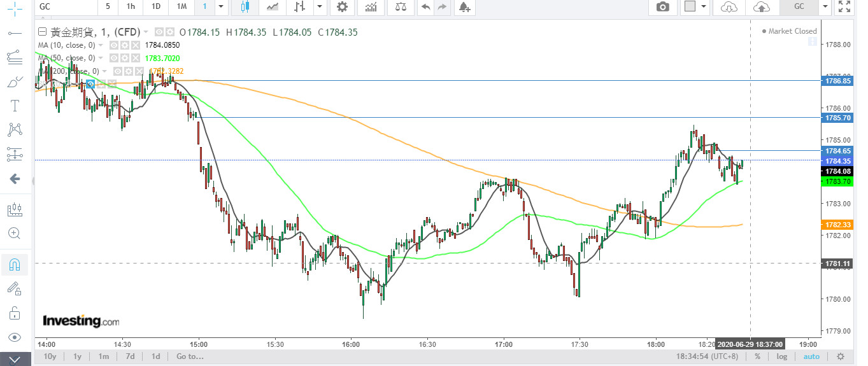The height and width of the screenshot is (366, 868).
Task: Open the candlestick measure tool
Action: [14, 209]
